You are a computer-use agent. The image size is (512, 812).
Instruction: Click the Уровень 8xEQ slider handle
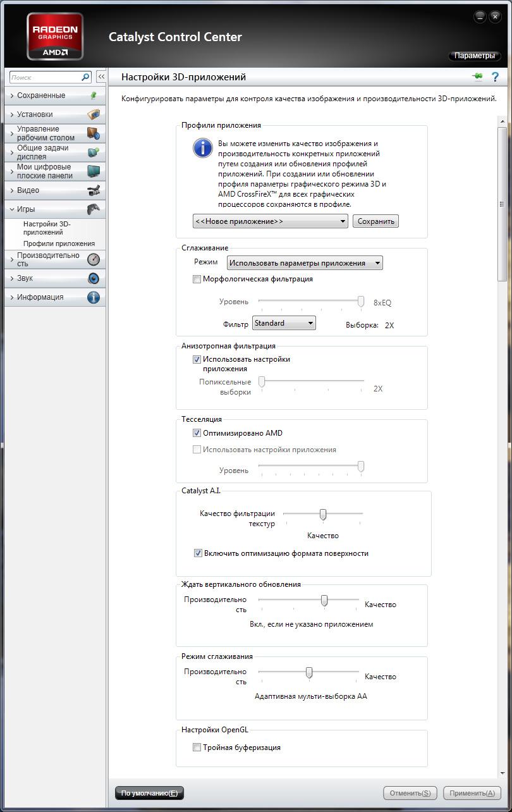(x=361, y=302)
